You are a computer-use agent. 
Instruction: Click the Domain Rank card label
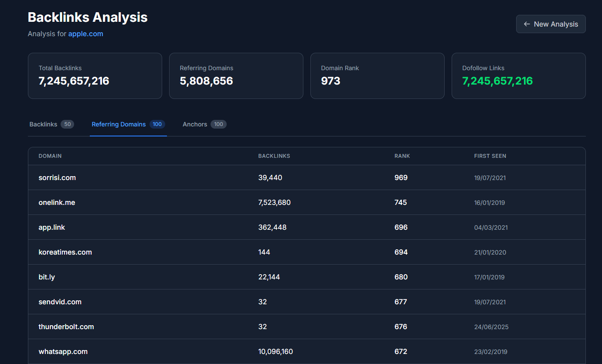[340, 68]
